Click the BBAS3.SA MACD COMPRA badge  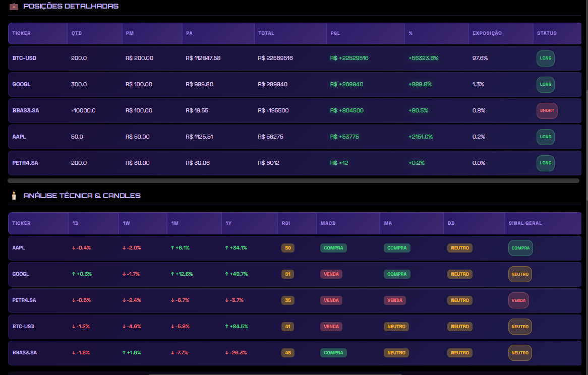click(x=333, y=353)
